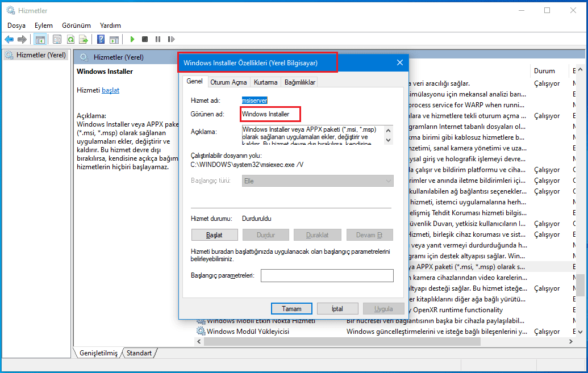The height and width of the screenshot is (373, 588).
Task: Click the Hizmetler app icon in title bar
Action: [x=10, y=10]
